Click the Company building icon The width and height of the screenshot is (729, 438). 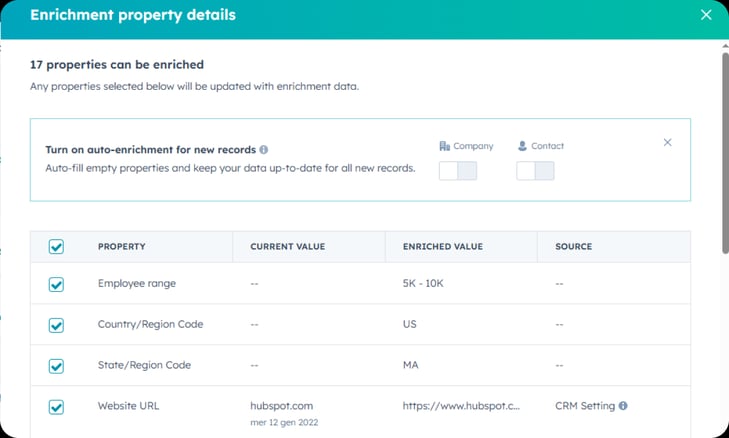click(x=444, y=146)
